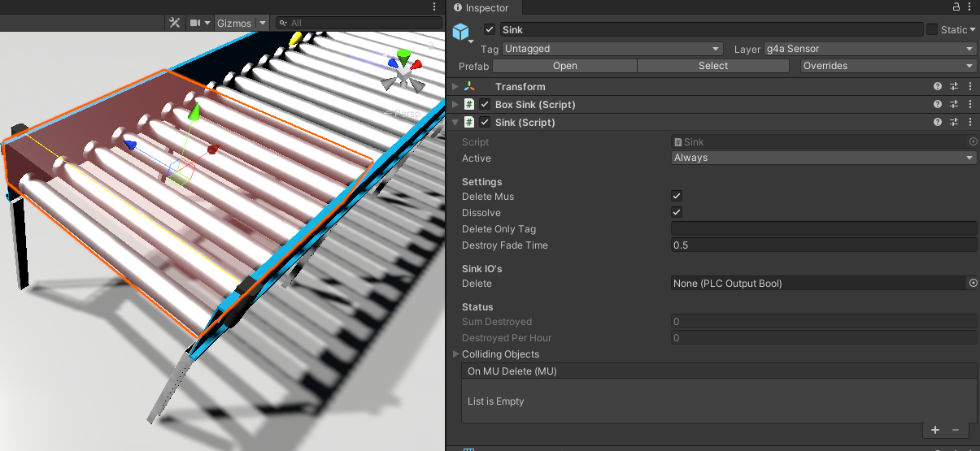Viewport: 980px width, 451px height.
Task: Click the prefab Select button
Action: tap(713, 66)
